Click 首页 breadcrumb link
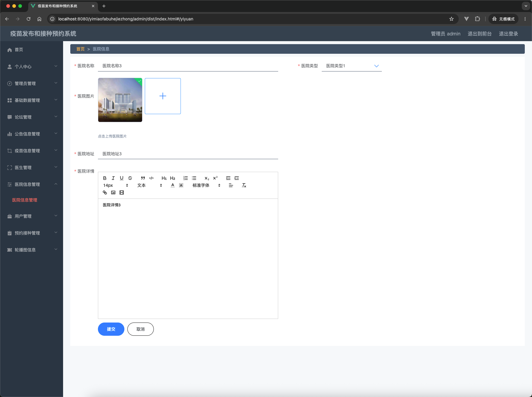The width and height of the screenshot is (532, 397). (80, 49)
